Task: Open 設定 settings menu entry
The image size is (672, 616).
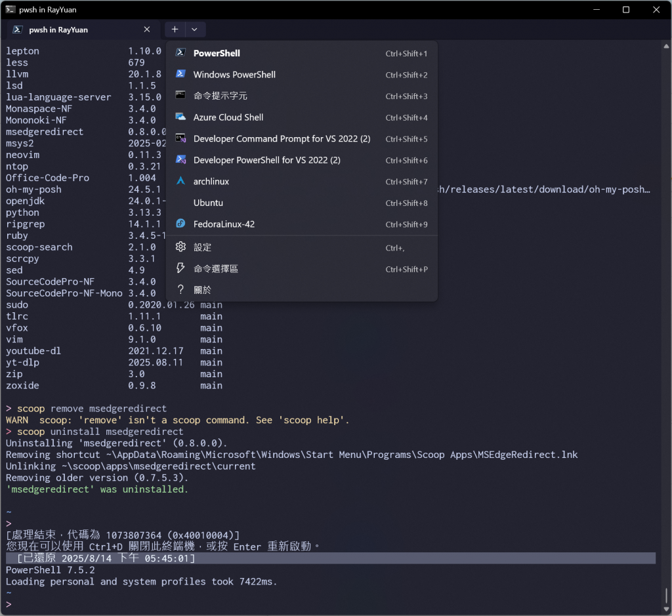Action: 302,247
